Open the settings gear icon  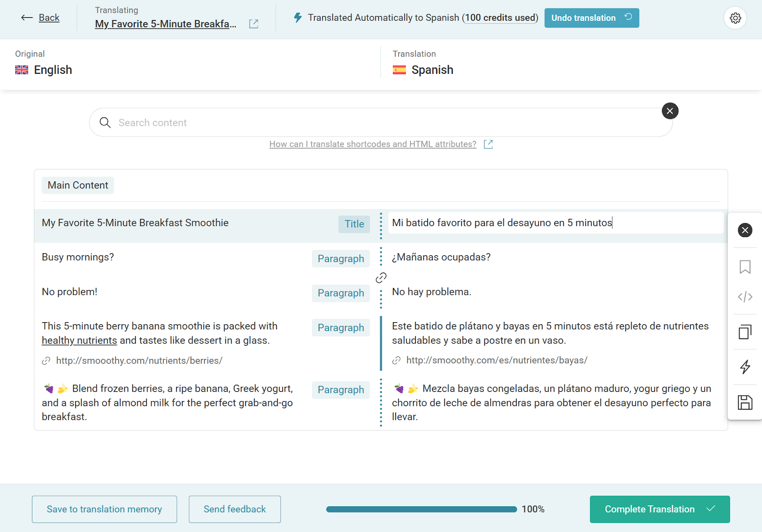[x=735, y=18]
